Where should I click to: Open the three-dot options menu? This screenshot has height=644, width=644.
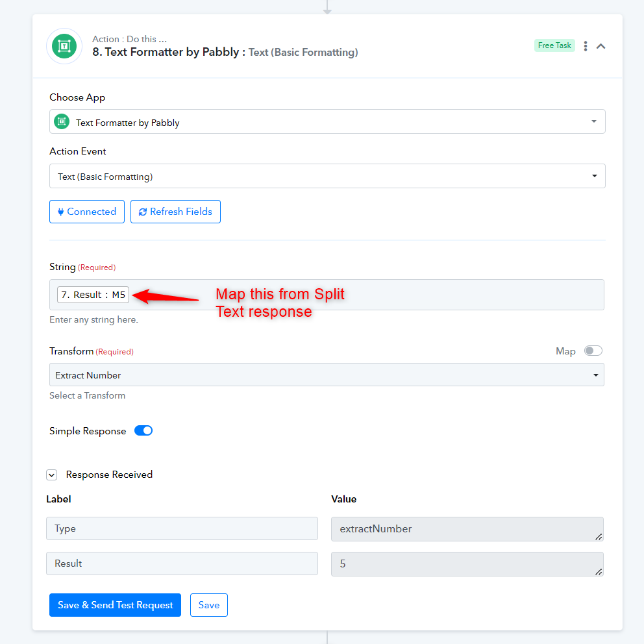click(586, 46)
